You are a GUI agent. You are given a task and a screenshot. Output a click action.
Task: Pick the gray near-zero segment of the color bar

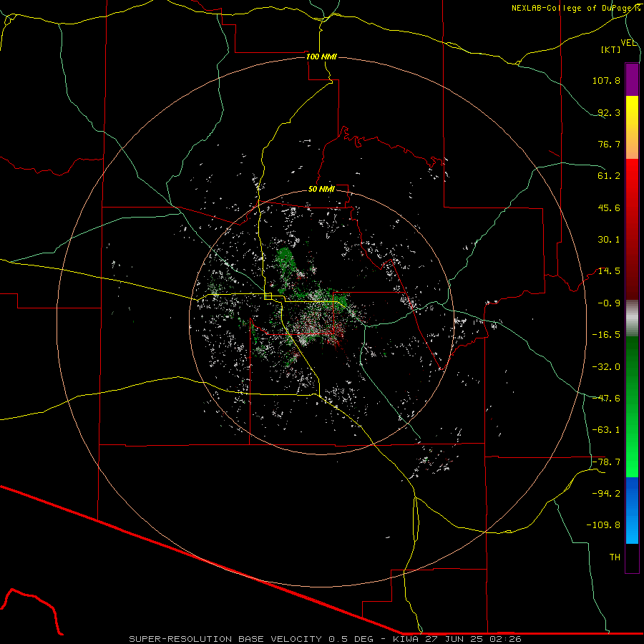pyautogui.click(x=632, y=318)
